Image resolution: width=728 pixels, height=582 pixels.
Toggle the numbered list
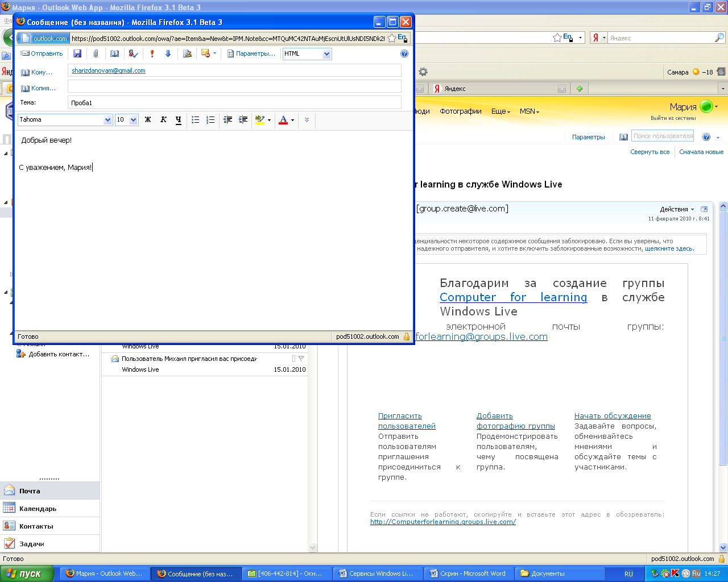pos(210,119)
